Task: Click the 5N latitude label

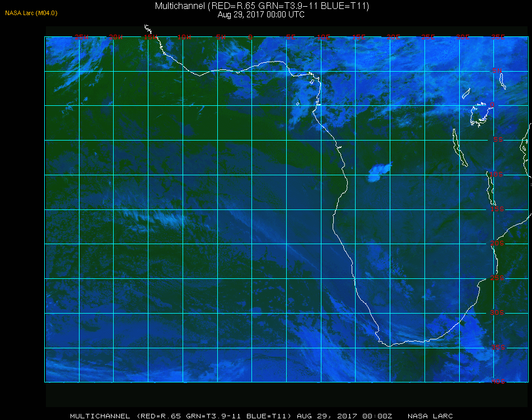Action: tap(497, 71)
